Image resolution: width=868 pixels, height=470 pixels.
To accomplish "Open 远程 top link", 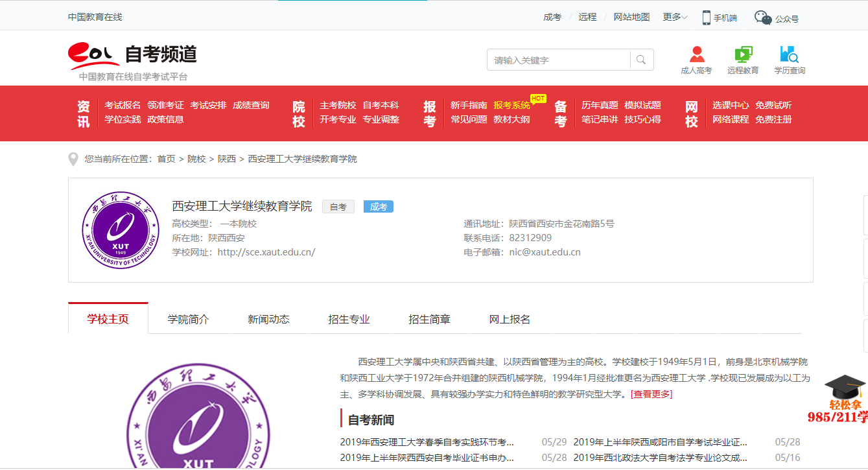I will [x=587, y=18].
